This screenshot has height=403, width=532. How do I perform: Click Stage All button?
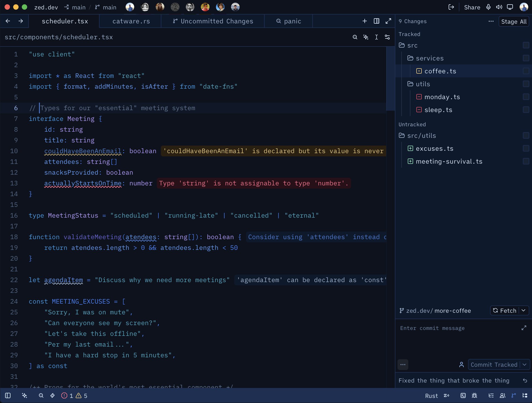[x=514, y=21]
